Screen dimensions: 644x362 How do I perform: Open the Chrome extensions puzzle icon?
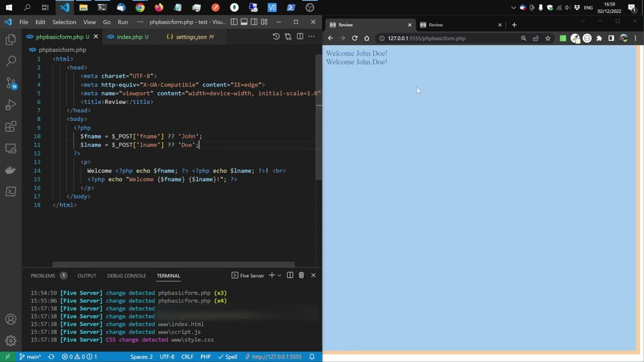coord(599,38)
